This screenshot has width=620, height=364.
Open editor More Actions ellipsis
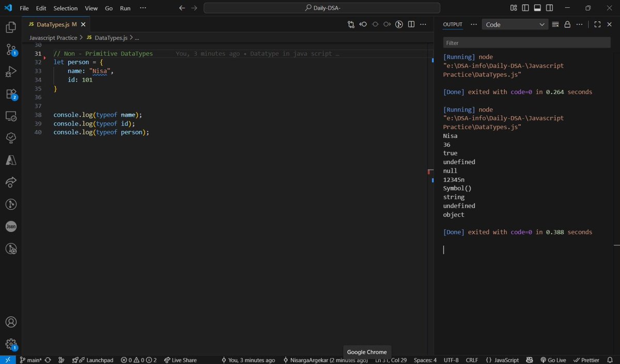pyautogui.click(x=423, y=24)
